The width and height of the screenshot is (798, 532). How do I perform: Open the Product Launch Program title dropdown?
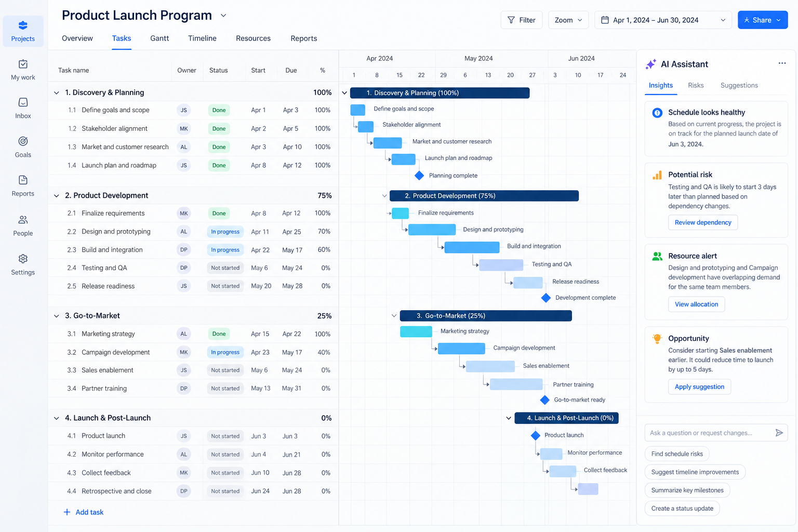pyautogui.click(x=223, y=16)
